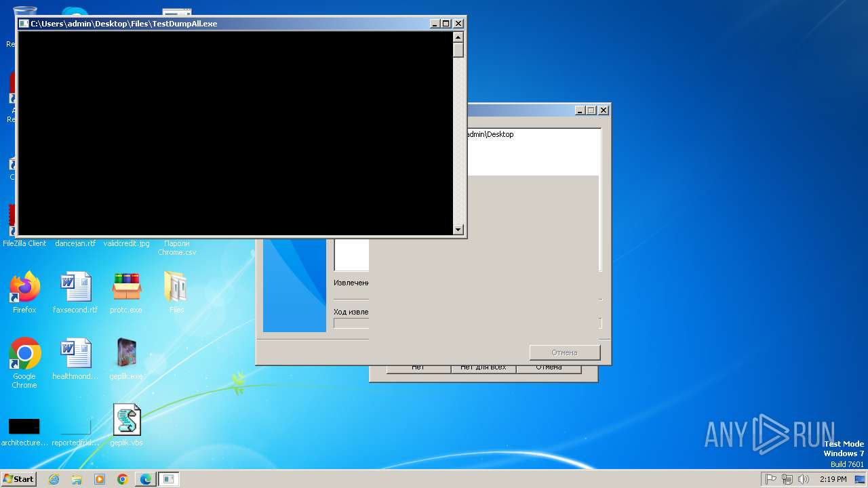Launch Microsoft Edge from the taskbar
The image size is (868, 488).
coord(146,479)
